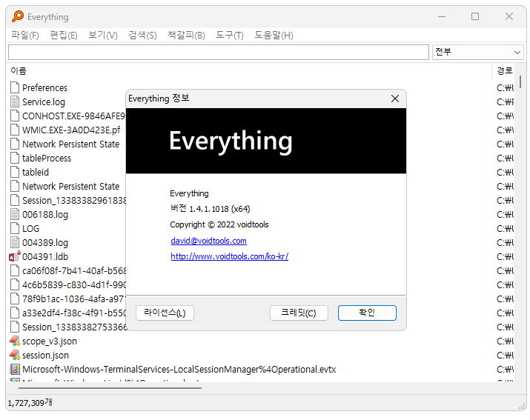530x420 pixels.
Task: Open the 책갈피(B) menu
Action: [186, 35]
